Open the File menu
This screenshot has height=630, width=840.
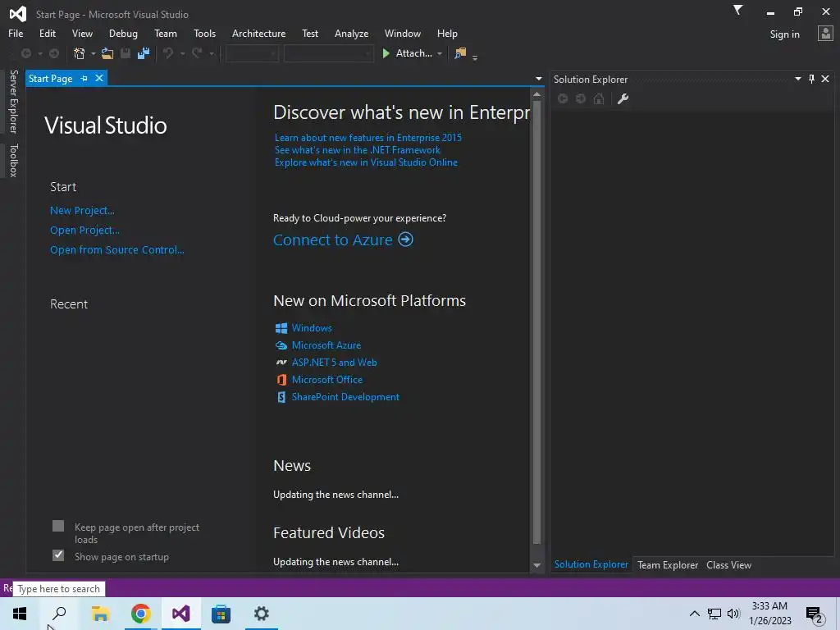[16, 33]
